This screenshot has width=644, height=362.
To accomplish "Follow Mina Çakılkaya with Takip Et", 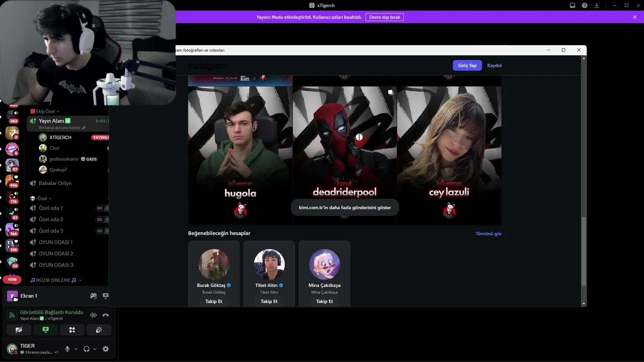I will (x=325, y=301).
